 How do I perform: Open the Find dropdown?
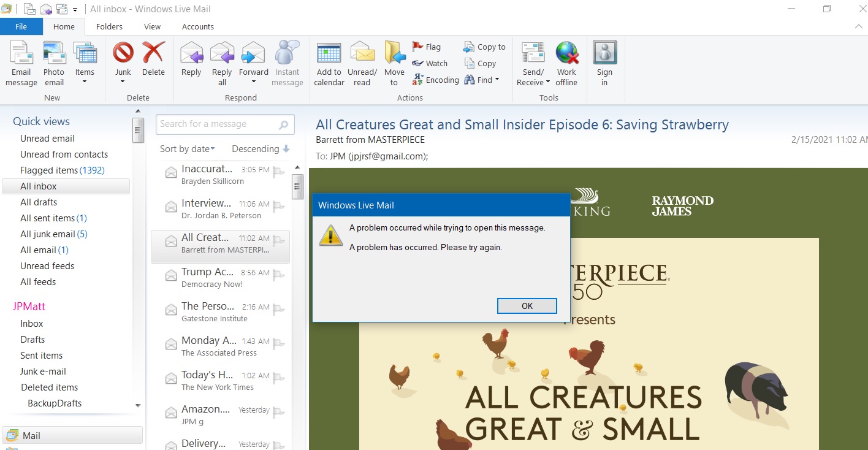(x=482, y=80)
